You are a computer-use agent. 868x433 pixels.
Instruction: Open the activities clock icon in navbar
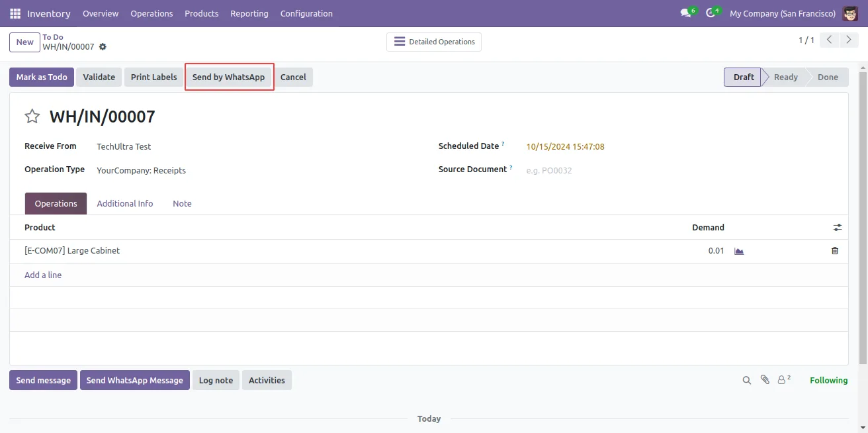(712, 13)
